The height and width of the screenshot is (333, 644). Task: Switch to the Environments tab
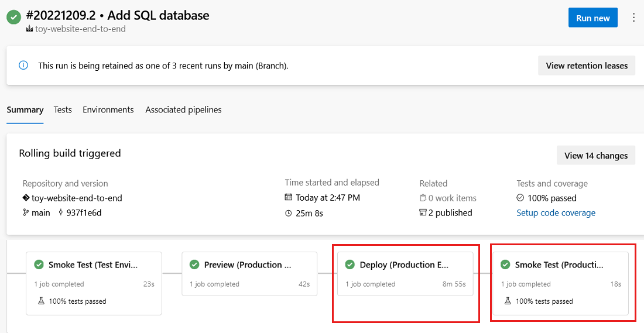(x=108, y=109)
